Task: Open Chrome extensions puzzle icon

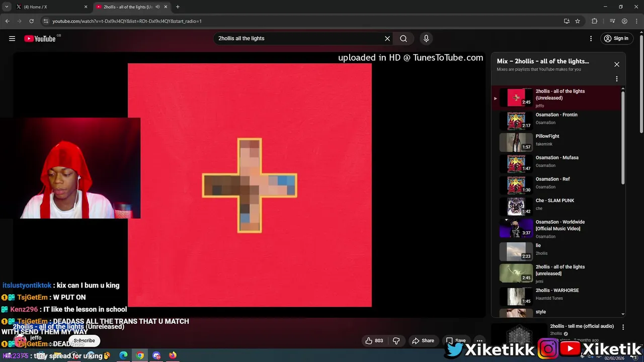Action: (x=595, y=21)
